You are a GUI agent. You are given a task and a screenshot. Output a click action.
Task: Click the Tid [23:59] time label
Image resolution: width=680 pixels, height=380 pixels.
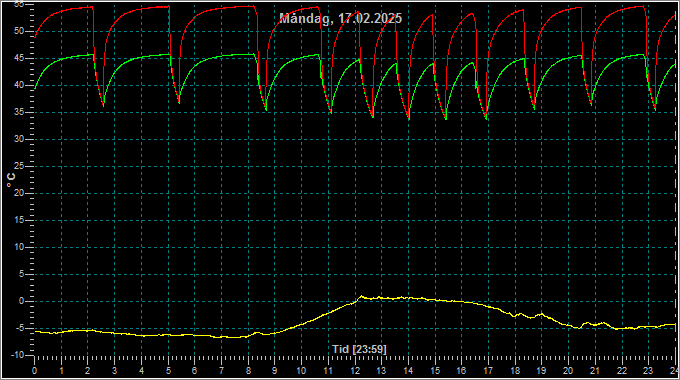click(x=359, y=349)
